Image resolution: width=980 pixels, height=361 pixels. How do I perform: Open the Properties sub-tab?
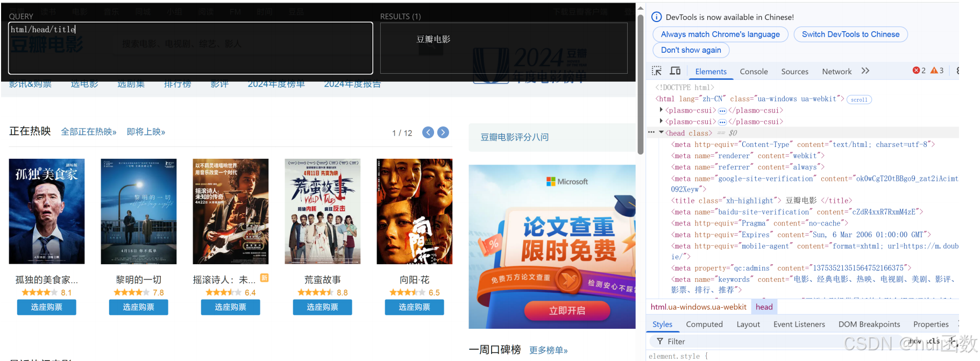(931, 324)
